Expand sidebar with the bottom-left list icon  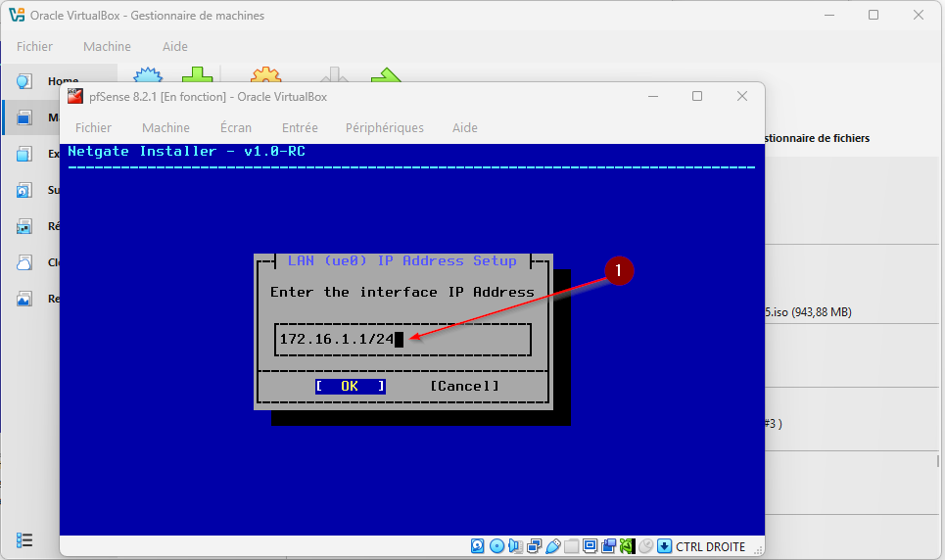(x=24, y=540)
